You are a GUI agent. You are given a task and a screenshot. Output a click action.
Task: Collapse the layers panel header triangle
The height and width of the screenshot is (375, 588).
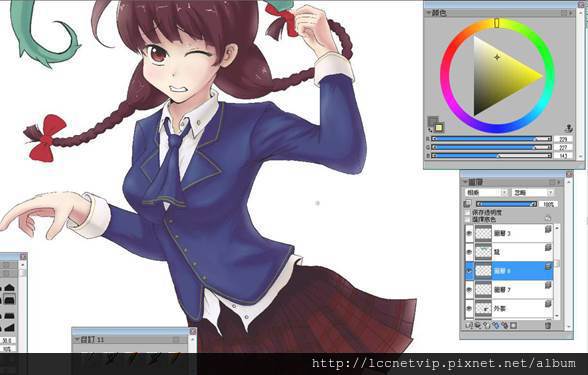click(x=466, y=182)
